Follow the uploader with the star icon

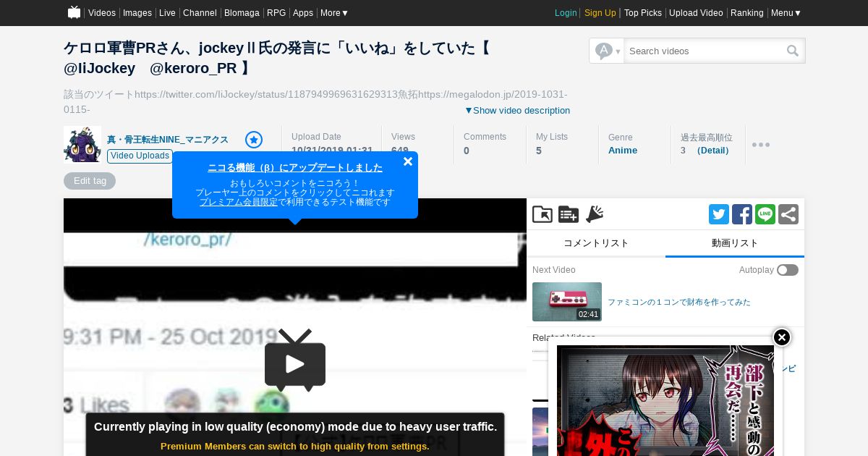pyautogui.click(x=254, y=140)
